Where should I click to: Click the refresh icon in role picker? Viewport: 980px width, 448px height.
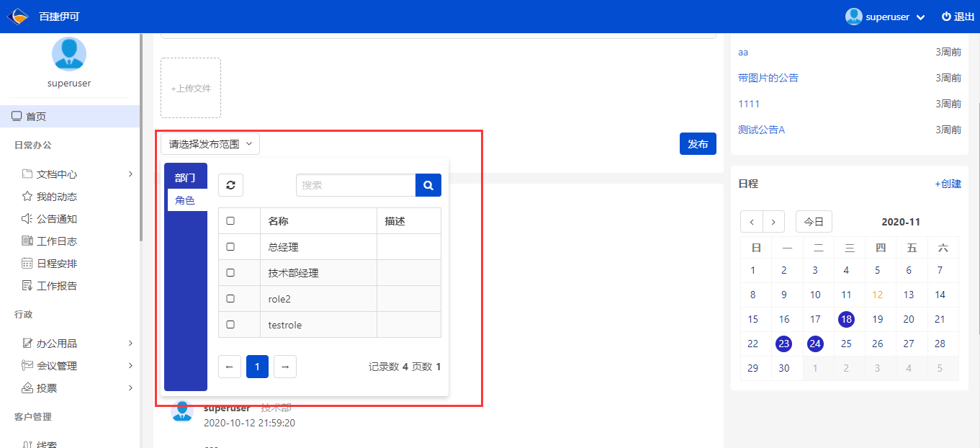point(230,185)
